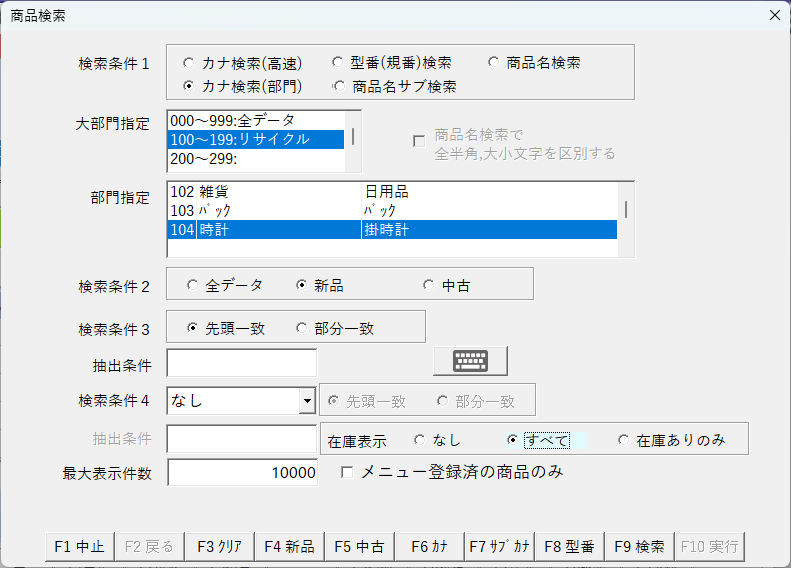Enable メニュー登録済の商品のみ checkbox
Viewport: 793px width, 569px height.
tap(348, 472)
